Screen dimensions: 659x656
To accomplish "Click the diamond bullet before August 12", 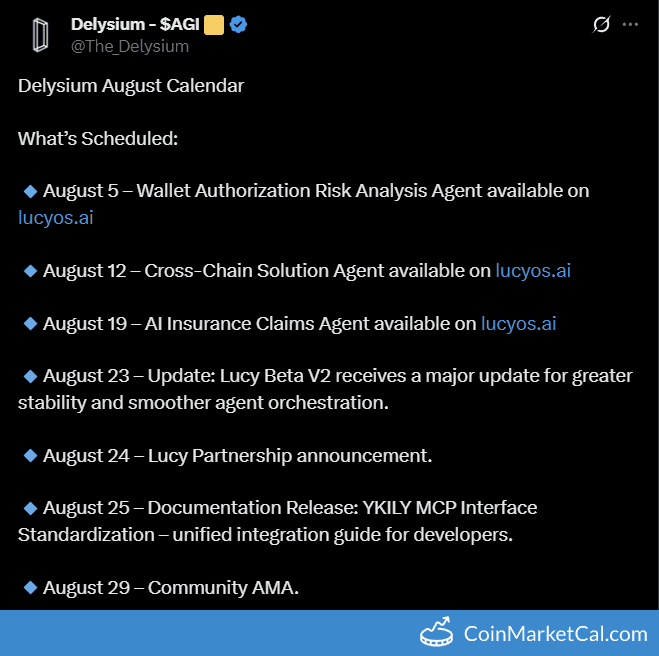I will click(x=30, y=270).
